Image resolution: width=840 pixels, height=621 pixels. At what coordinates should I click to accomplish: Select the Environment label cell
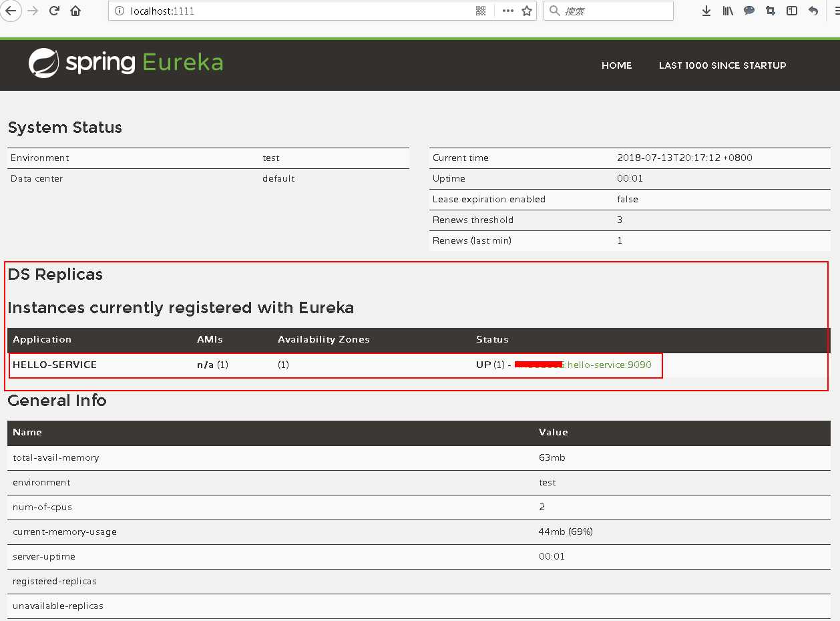39,158
